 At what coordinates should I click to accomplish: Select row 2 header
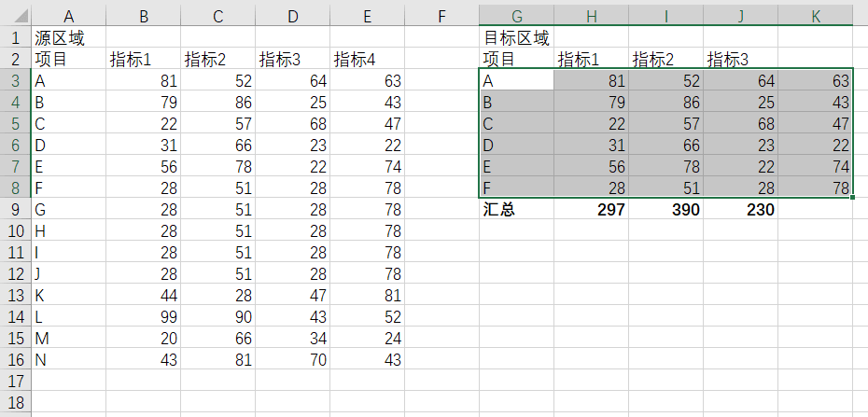pyautogui.click(x=16, y=59)
